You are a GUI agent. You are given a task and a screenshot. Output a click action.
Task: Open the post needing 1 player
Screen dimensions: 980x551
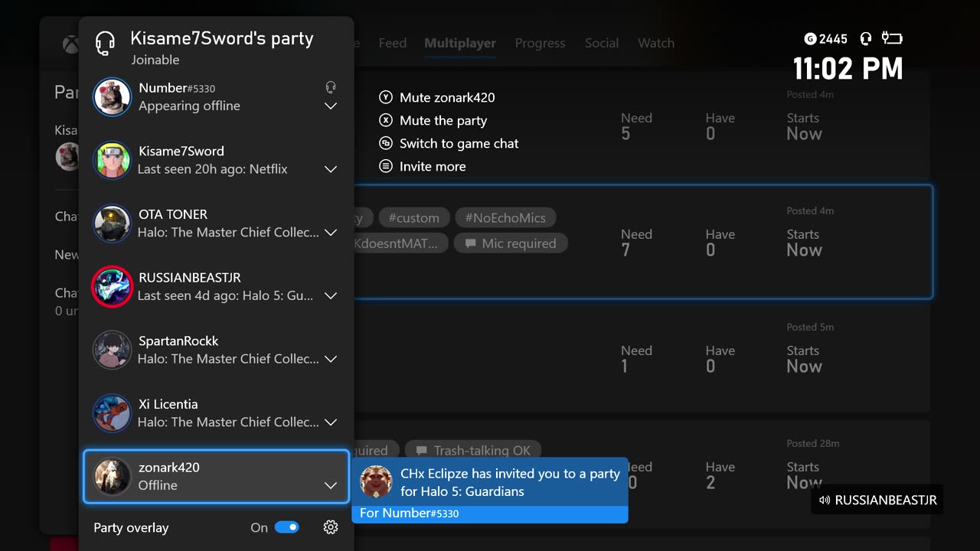pyautogui.click(x=643, y=358)
